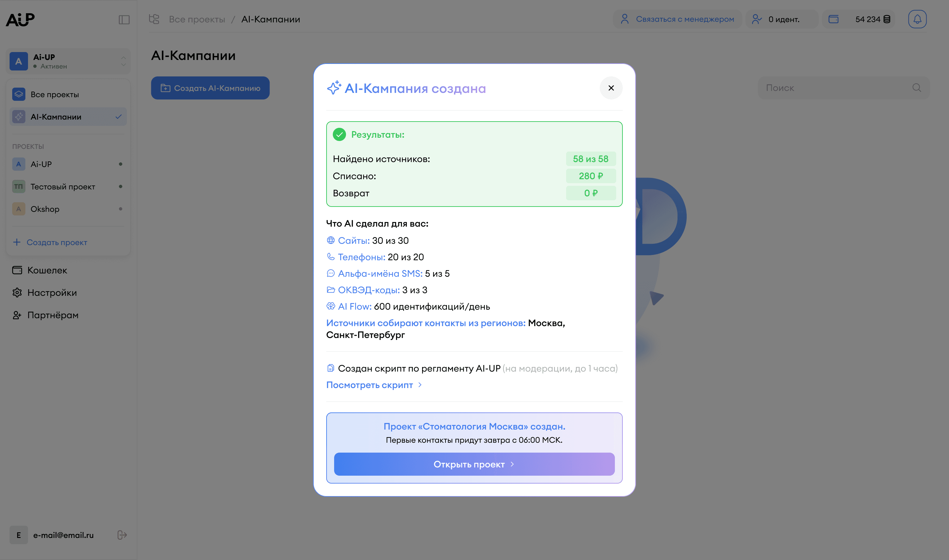
Task: Click the sparkle icon in dialog title
Action: click(334, 88)
